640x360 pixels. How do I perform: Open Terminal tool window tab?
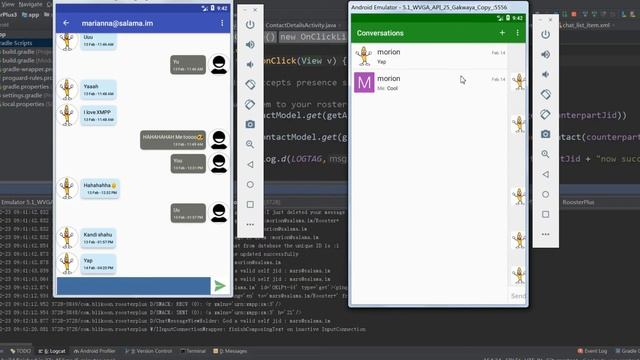(x=193, y=351)
